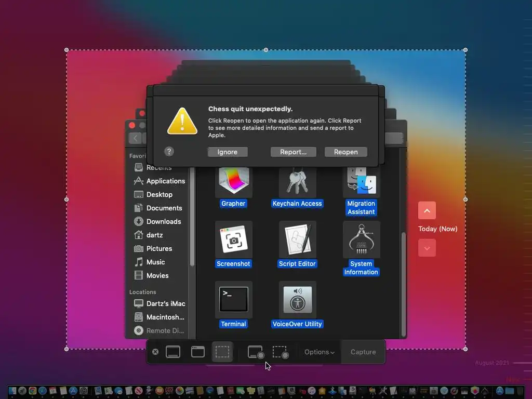Open help with the question mark button
The height and width of the screenshot is (399, 532).
click(x=169, y=151)
